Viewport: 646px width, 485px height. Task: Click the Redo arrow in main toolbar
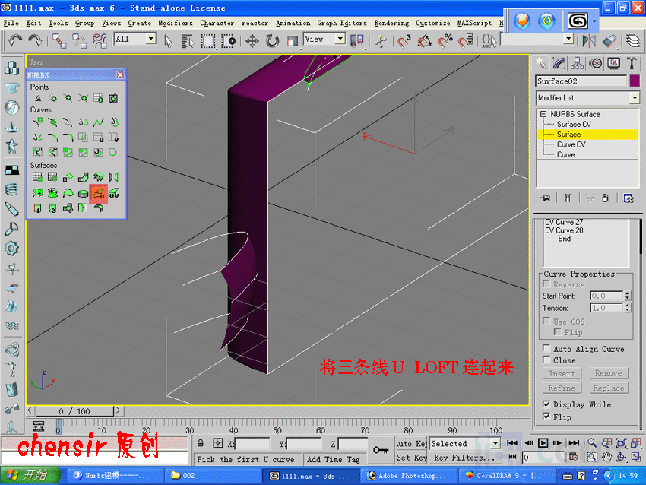point(35,40)
